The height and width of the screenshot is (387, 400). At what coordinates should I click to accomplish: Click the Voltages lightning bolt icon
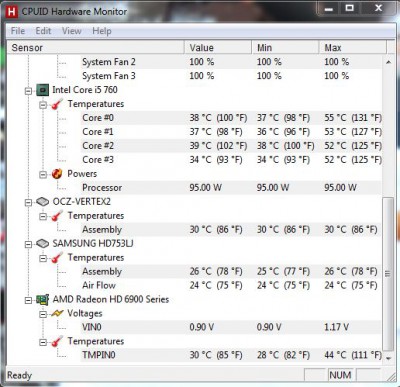[57, 313]
